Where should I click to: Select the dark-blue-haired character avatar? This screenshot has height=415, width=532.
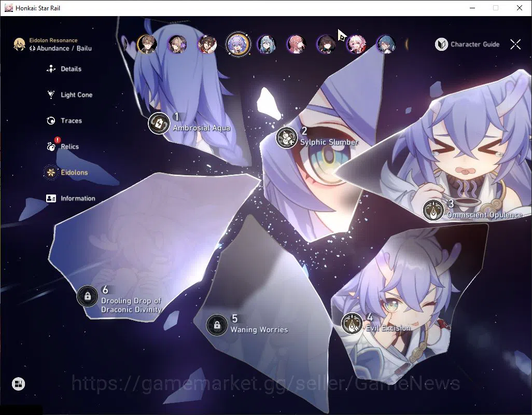coord(386,45)
